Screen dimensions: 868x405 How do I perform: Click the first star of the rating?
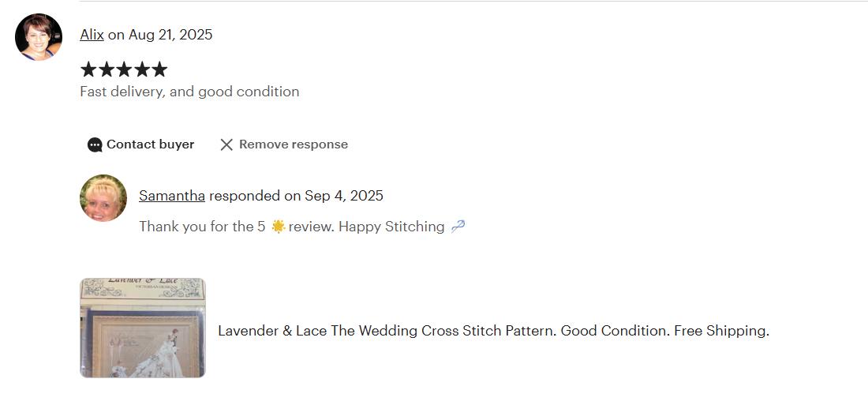[x=88, y=69]
